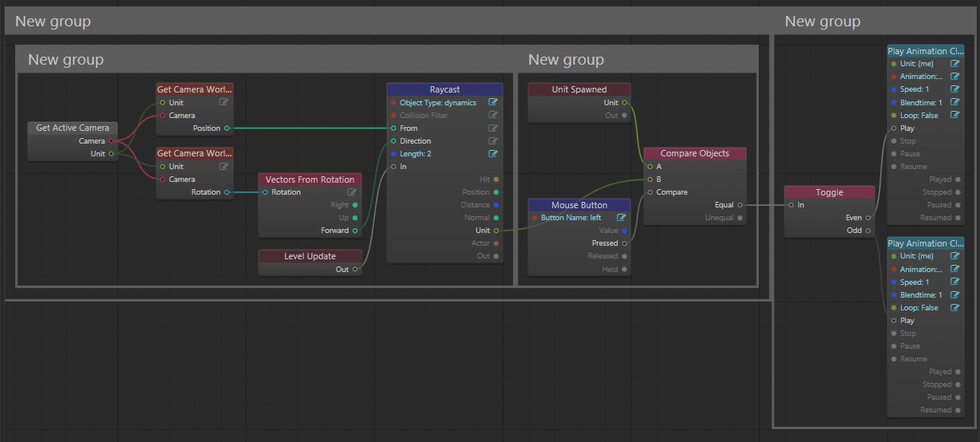
Task: Click the Raycast Hit output port
Action: click(496, 179)
